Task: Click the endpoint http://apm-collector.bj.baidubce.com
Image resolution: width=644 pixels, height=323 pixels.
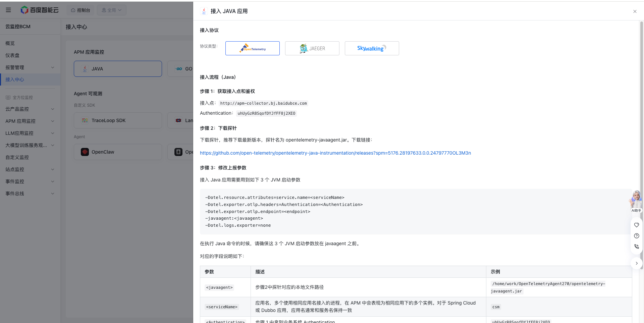Action: 263,103
